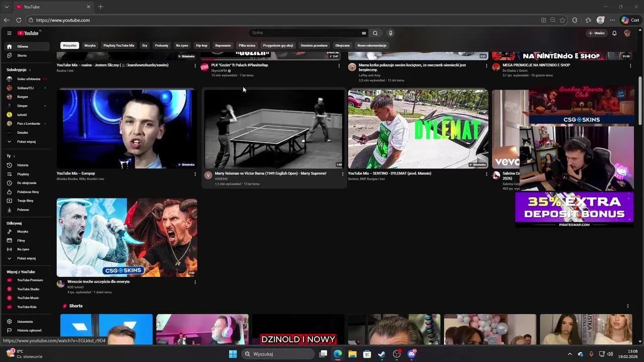The width and height of the screenshot is (644, 362).
Task: Select the Playlisty YouTube Mix chip
Action: (119, 45)
